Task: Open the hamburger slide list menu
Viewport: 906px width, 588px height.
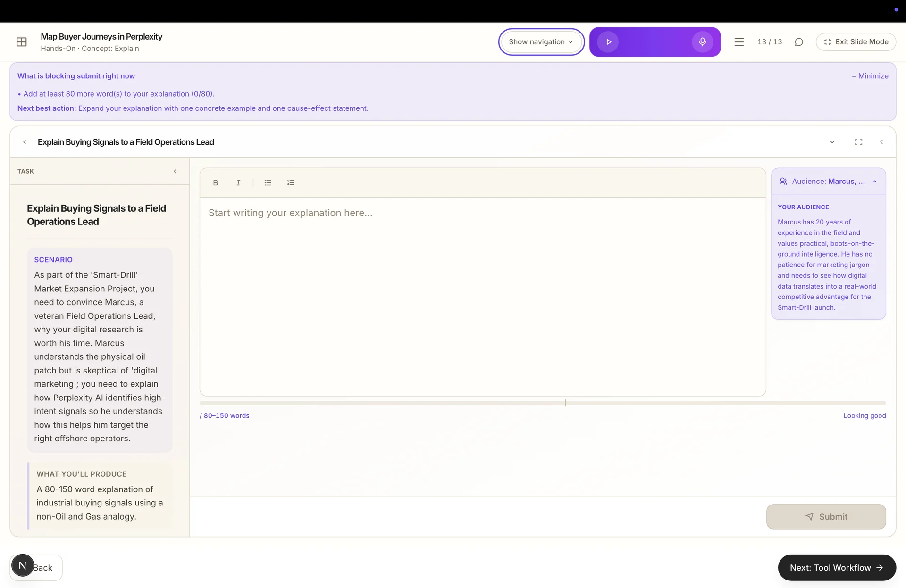Action: point(739,42)
